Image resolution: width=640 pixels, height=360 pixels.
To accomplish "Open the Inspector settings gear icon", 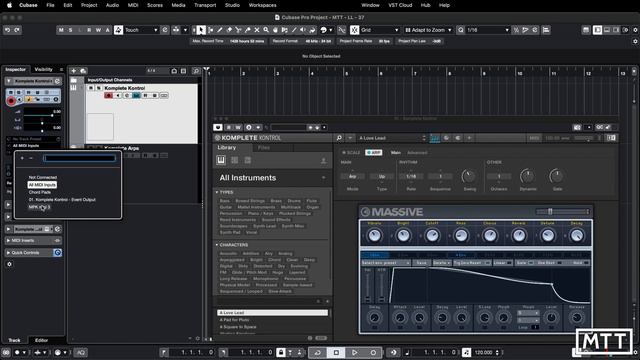I will 9,264.
